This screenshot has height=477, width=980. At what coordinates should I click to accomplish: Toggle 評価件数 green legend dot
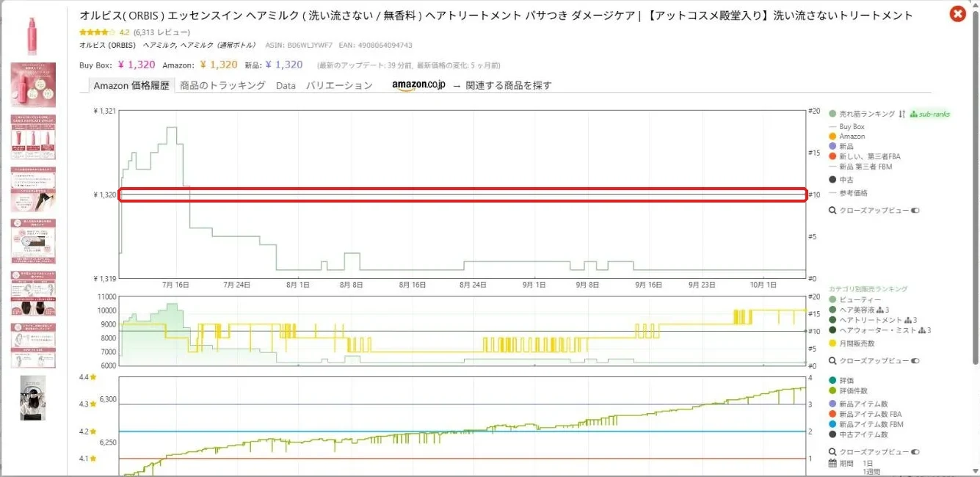click(x=832, y=391)
